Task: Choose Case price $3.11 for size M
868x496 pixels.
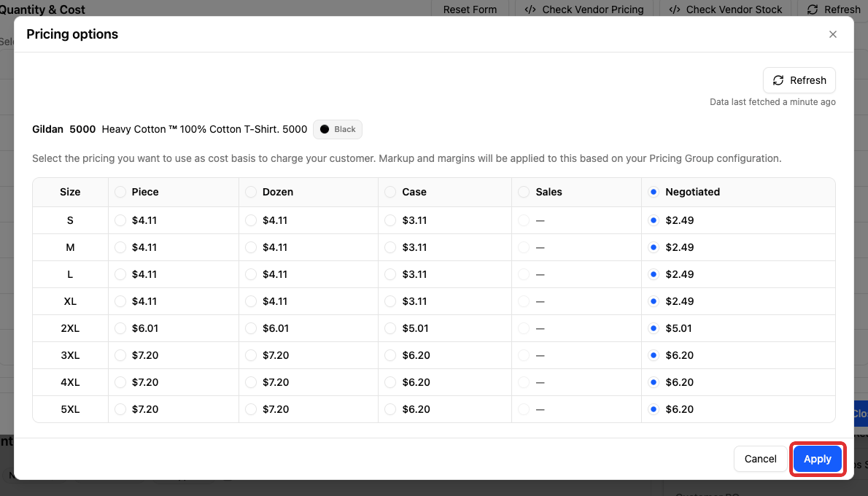Action: pos(390,247)
